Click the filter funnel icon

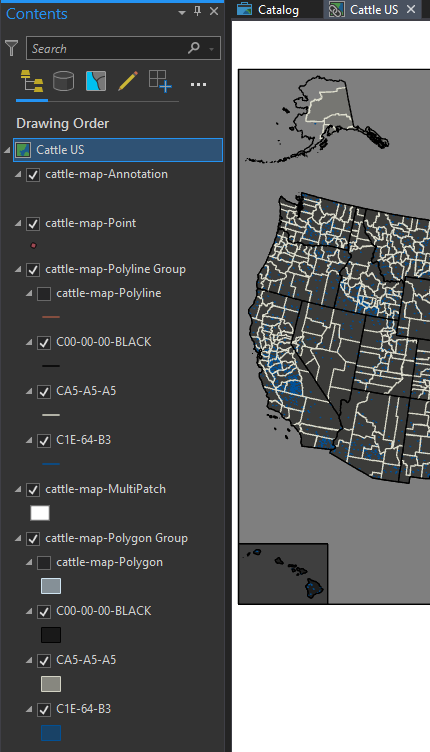[x=12, y=48]
